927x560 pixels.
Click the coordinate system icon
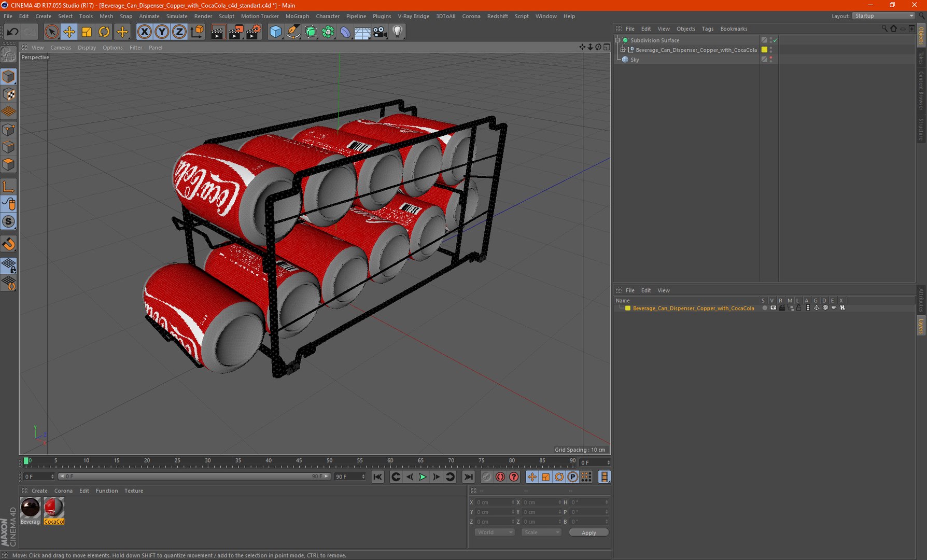tap(197, 32)
